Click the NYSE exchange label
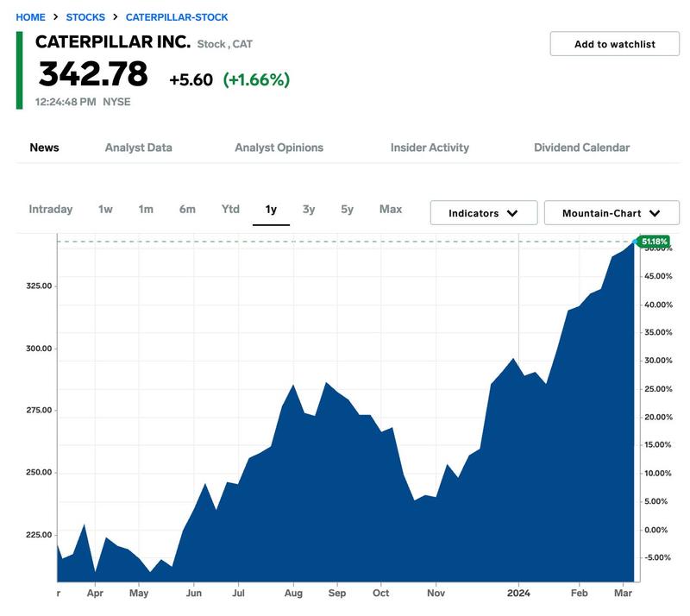This screenshot has width=690, height=616. coord(116,102)
